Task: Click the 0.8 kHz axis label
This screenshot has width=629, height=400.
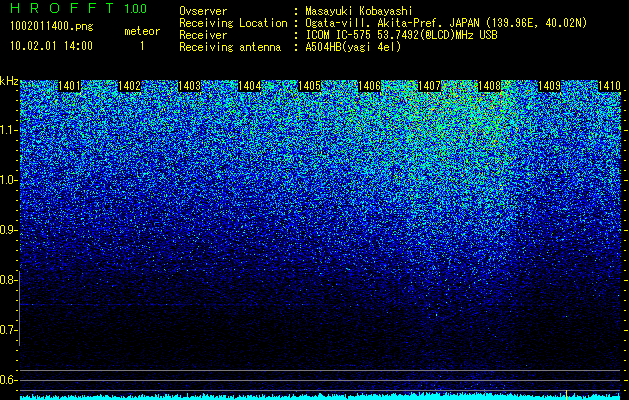Action: point(8,280)
